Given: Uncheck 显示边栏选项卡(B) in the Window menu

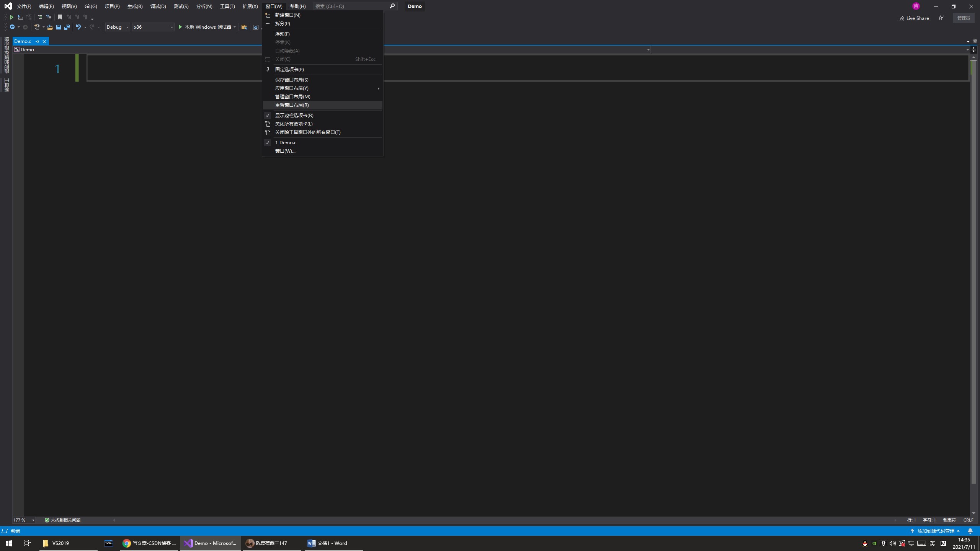Looking at the screenshot, I should point(294,115).
